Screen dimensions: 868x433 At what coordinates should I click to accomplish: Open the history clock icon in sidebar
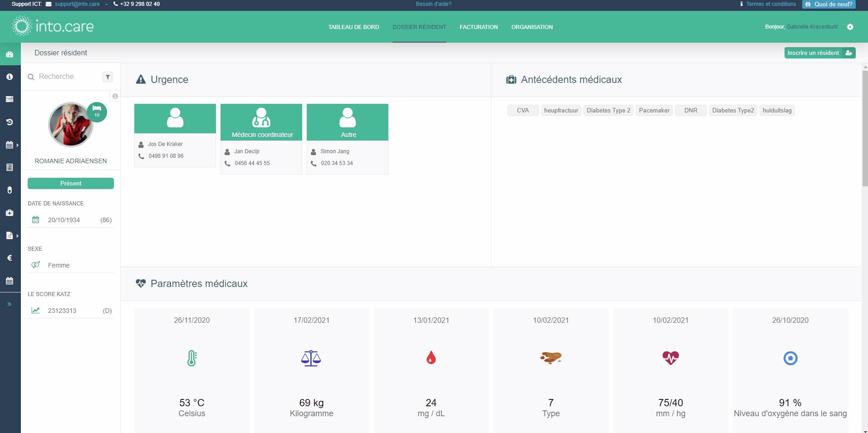coord(10,122)
